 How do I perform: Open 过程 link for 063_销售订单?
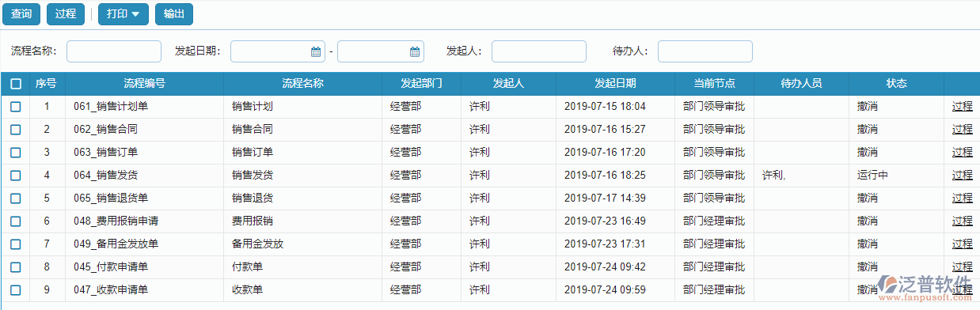(x=963, y=153)
